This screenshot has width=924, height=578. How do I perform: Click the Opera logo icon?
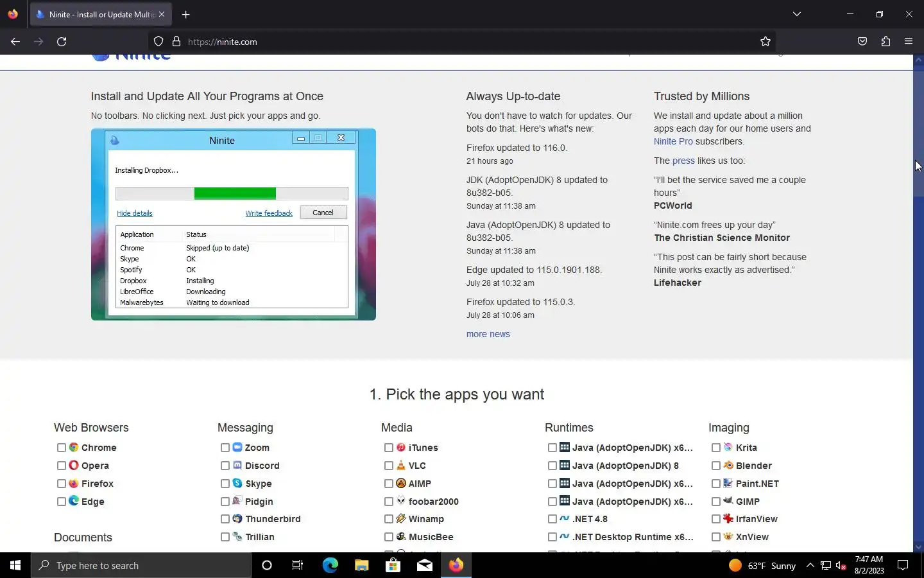point(74,465)
